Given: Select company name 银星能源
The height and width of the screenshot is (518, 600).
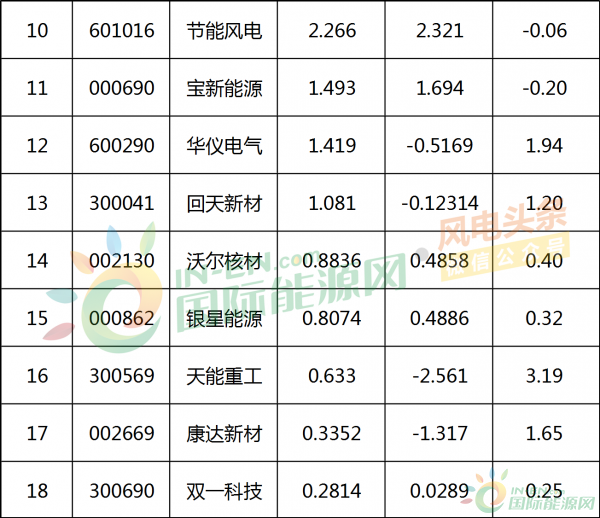Looking at the screenshot, I should pyautogui.click(x=224, y=318).
